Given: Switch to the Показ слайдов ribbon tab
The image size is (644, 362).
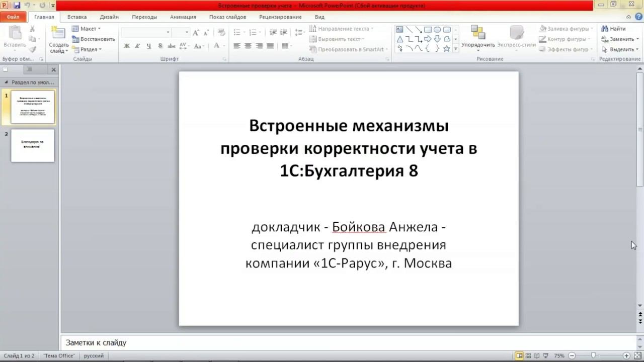Looking at the screenshot, I should click(x=228, y=17).
